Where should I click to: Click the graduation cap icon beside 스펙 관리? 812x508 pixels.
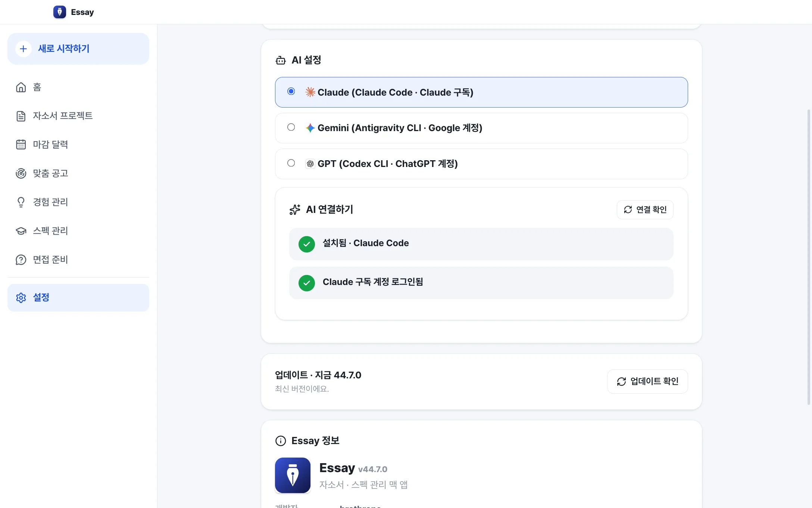point(21,231)
